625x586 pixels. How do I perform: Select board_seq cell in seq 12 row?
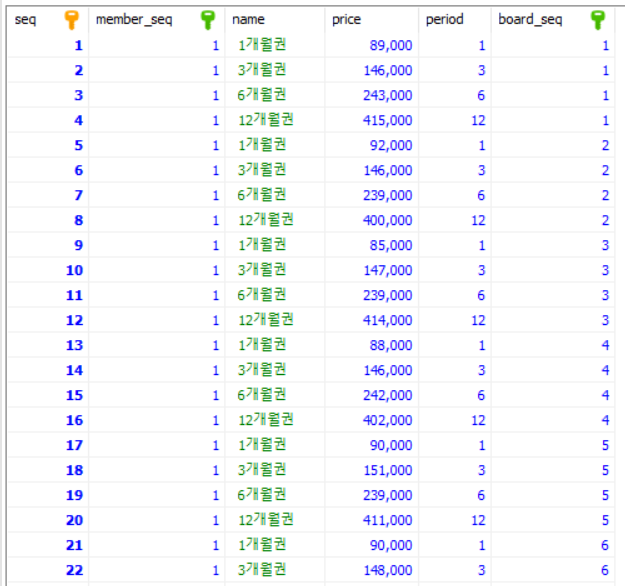pyautogui.click(x=553, y=320)
